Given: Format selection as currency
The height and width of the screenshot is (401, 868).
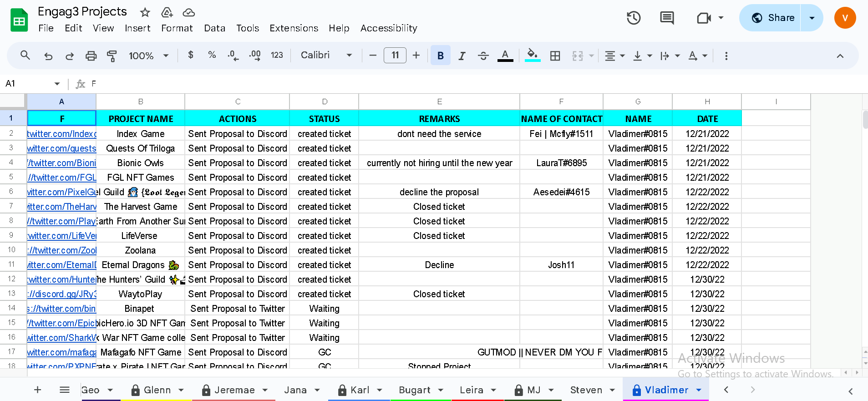Looking at the screenshot, I should (x=191, y=55).
